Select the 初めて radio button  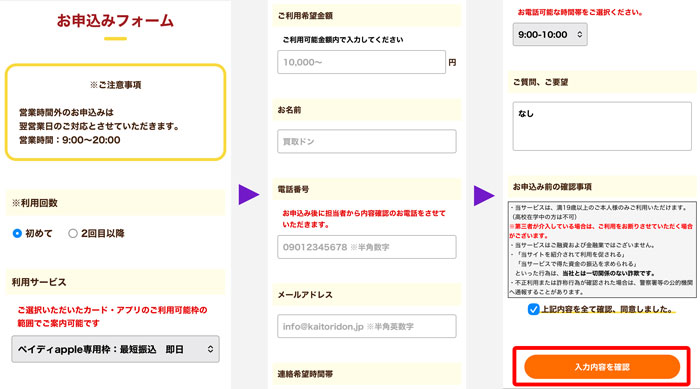[17, 233]
